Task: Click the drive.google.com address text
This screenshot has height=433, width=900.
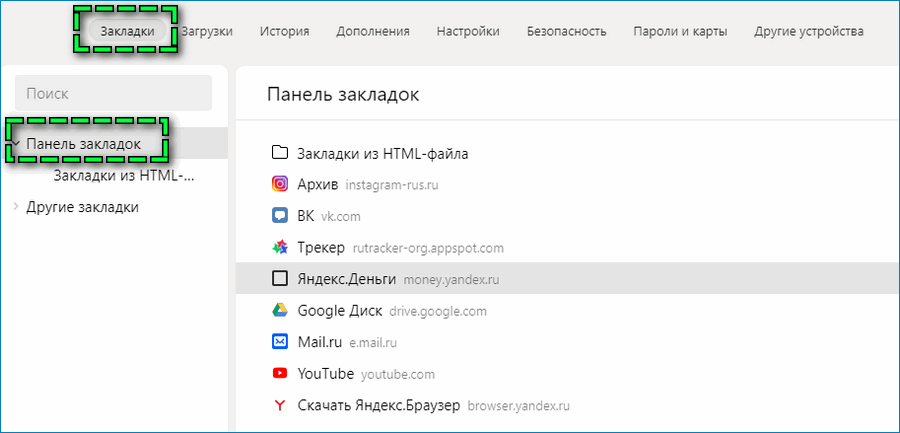Action: (x=438, y=312)
